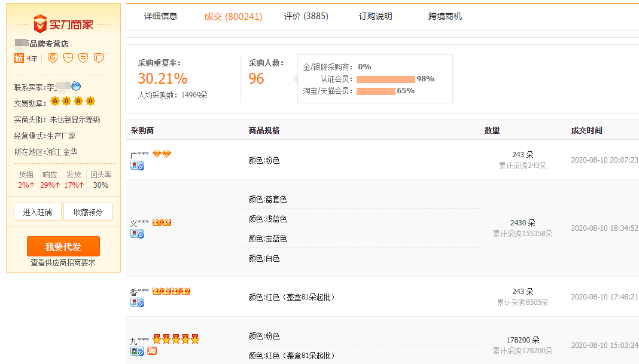Click the 进入旺铺 button
The image size is (639, 364).
[37, 211]
